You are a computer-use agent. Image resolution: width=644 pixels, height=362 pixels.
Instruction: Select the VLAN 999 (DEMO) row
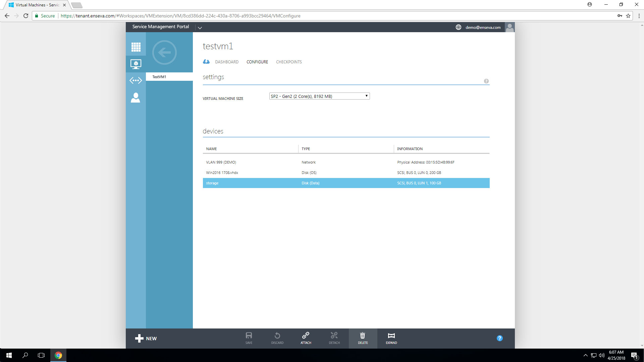[x=346, y=162]
